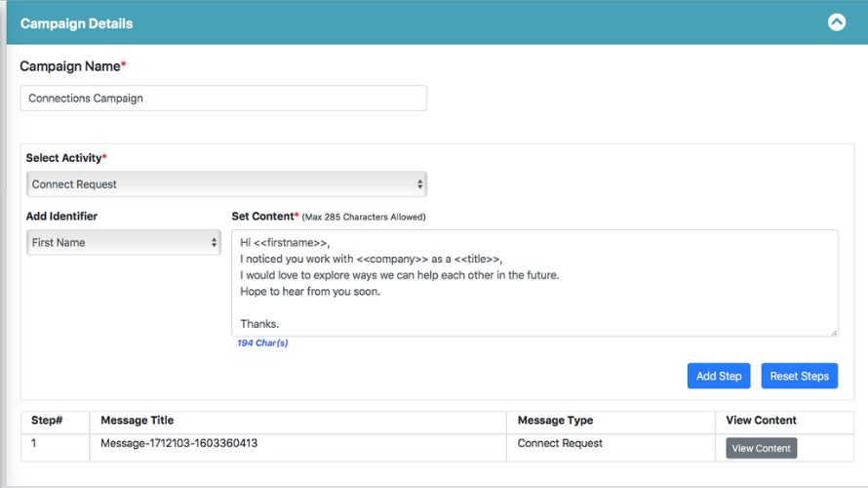
Task: Open the Add Identifier dropdown
Action: pos(123,242)
